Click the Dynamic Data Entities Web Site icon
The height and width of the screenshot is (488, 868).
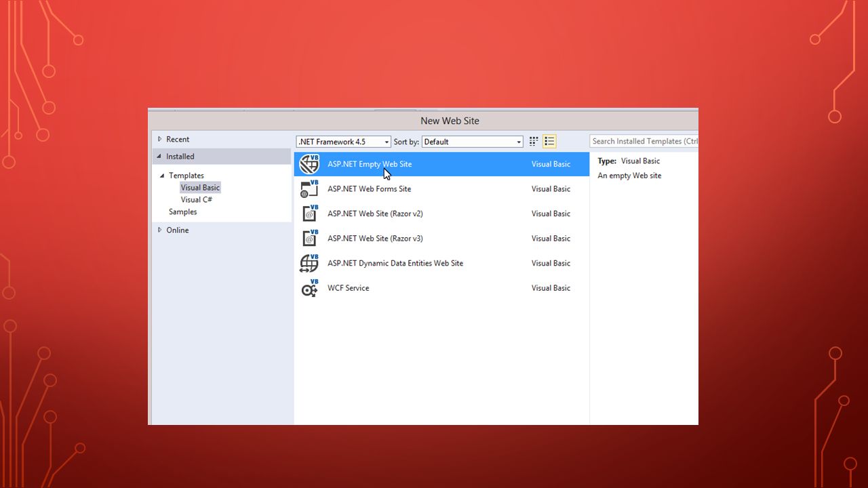[x=309, y=263]
